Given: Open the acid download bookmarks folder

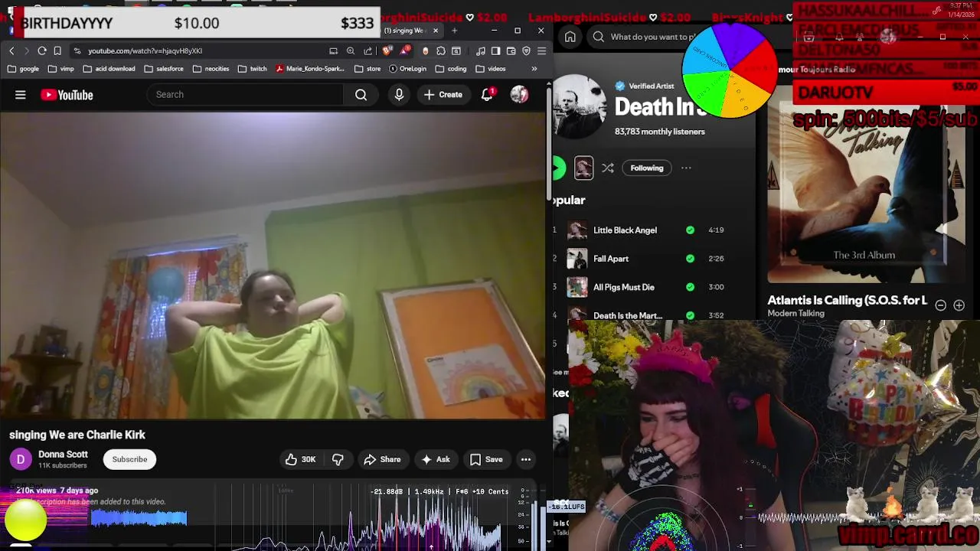Looking at the screenshot, I should point(109,69).
